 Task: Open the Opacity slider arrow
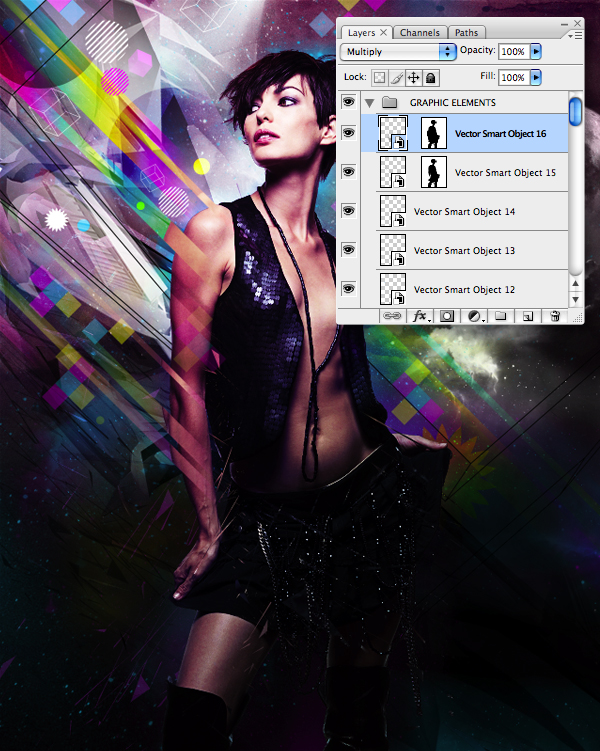tap(536, 51)
